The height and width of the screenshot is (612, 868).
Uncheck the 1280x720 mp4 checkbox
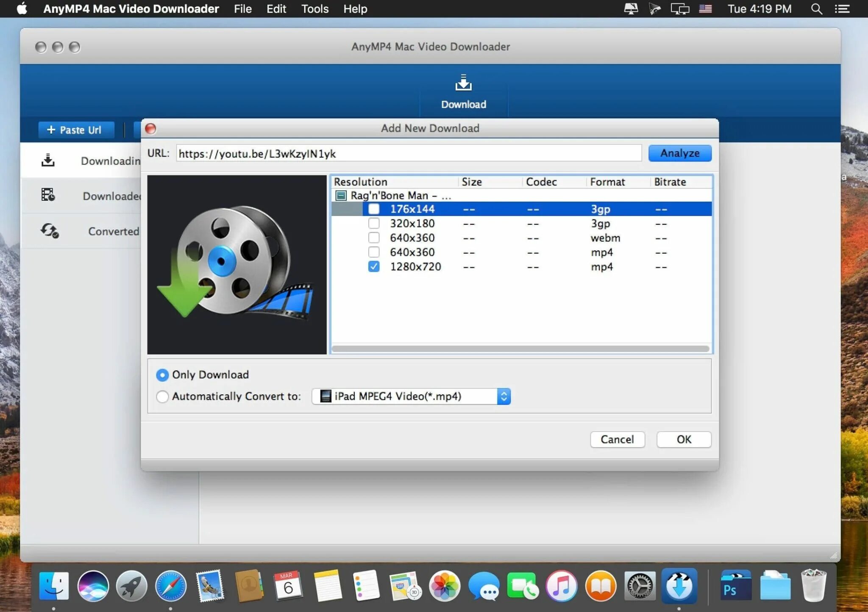(x=373, y=266)
